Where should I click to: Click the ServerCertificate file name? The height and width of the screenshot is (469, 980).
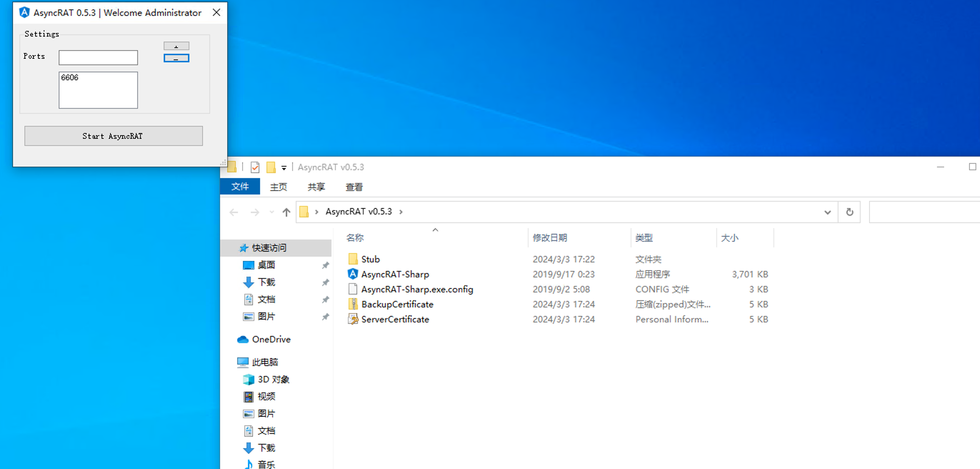[395, 319]
